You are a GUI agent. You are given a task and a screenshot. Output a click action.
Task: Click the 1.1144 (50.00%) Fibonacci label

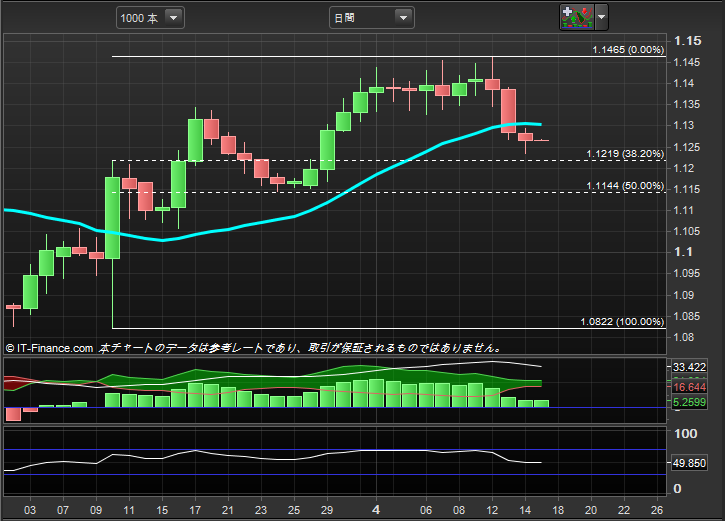[625, 185]
